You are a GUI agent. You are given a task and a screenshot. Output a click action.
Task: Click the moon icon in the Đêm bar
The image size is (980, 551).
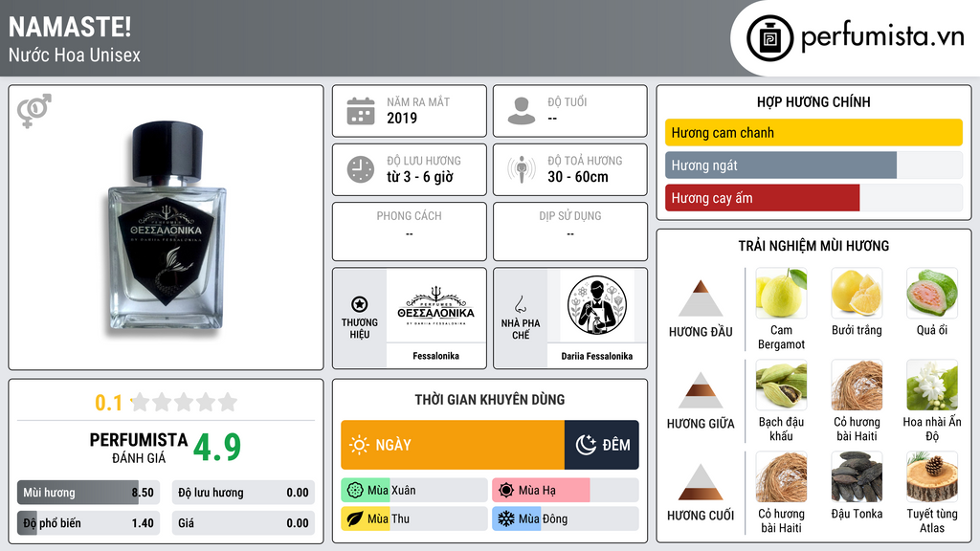pos(586,445)
